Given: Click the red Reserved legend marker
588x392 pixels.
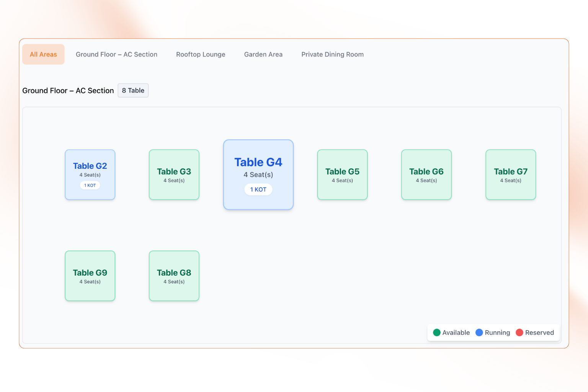Looking at the screenshot, I should (x=520, y=332).
